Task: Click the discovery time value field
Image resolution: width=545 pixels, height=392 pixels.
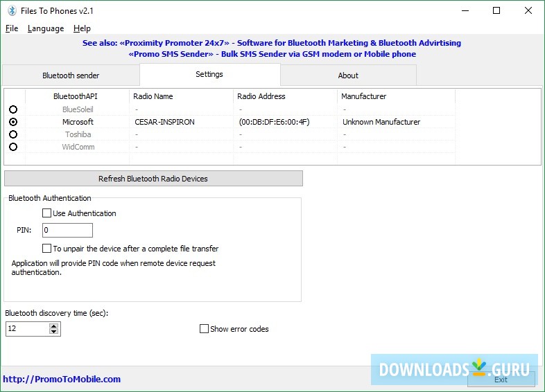Action: (28, 328)
